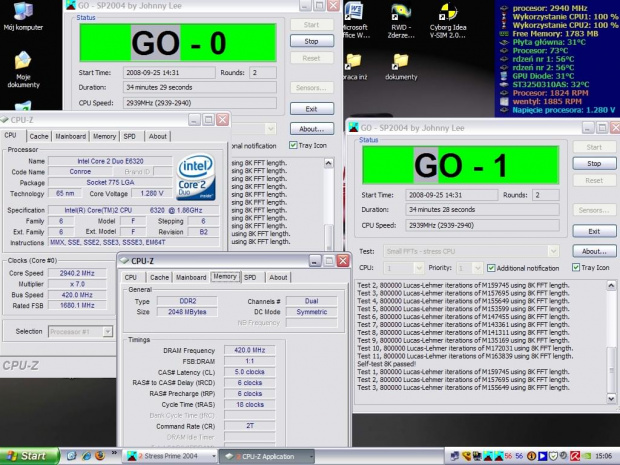Viewport: 620px width, 465px height.
Task: Launch the Cyborg Idea V-SIM 2.0 shortcut
Action: 448,20
